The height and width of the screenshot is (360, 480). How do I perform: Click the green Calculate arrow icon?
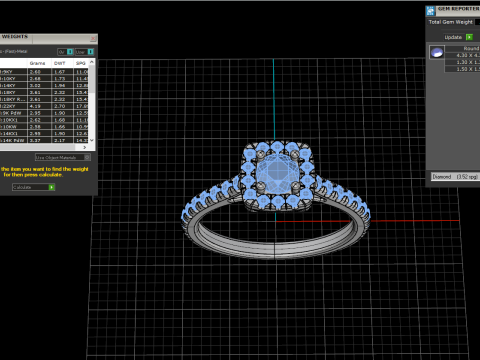click(x=52, y=187)
